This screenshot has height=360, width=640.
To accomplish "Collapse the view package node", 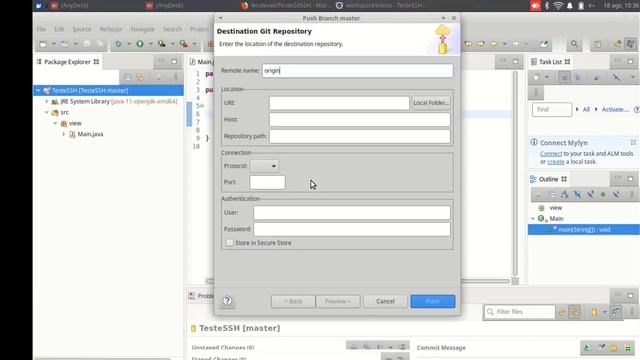I will pos(56,123).
